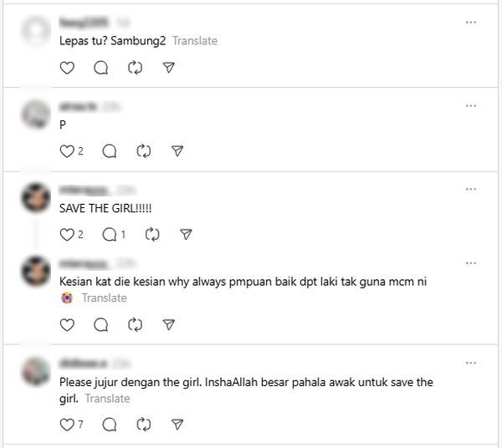Screen dimensions: 502x448
Task: Like the 'Please jujur dengan the girl' comment
Action: 67,425
